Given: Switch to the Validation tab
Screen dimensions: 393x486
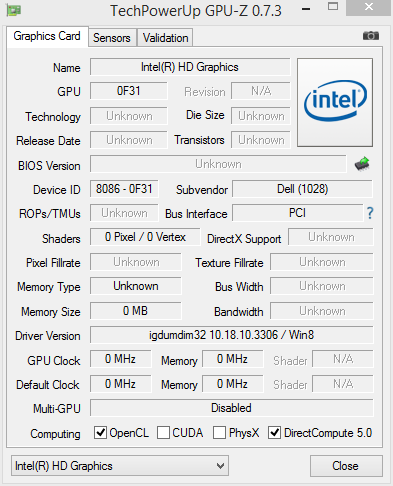Looking at the screenshot, I should tap(165, 38).
